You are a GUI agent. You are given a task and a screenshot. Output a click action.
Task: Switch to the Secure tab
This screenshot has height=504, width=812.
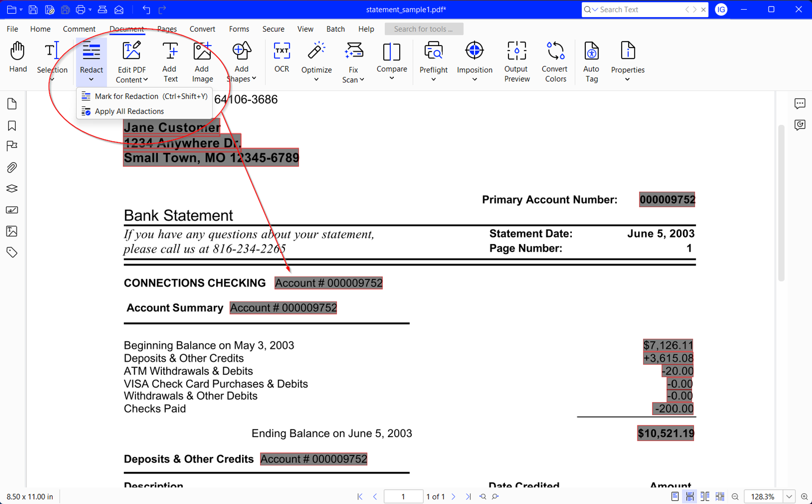click(x=273, y=29)
